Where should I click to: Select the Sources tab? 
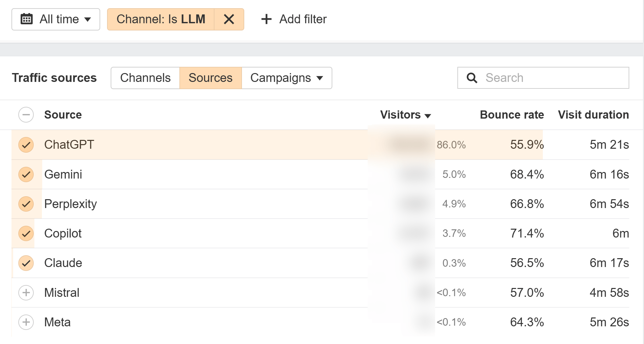click(x=210, y=78)
